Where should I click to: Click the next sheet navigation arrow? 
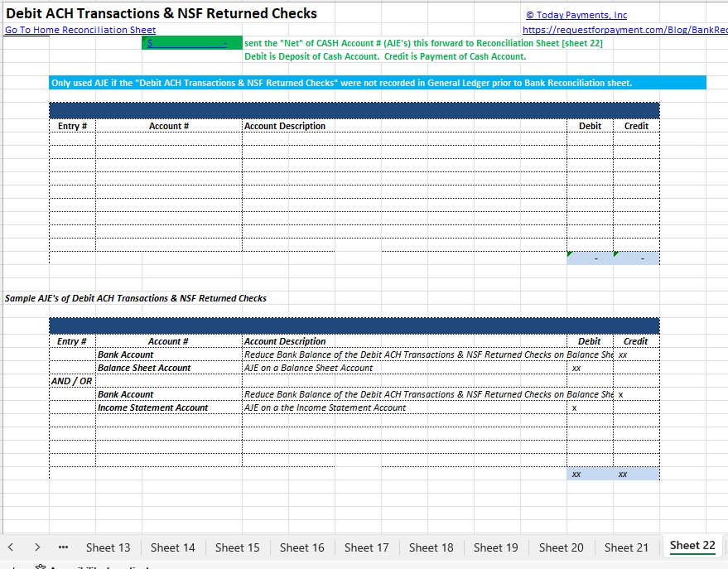pyautogui.click(x=37, y=547)
